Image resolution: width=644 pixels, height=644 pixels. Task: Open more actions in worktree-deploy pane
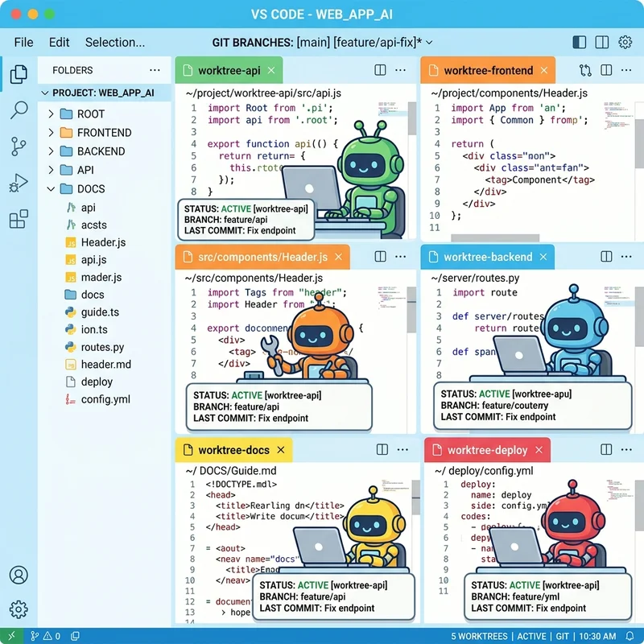626,450
